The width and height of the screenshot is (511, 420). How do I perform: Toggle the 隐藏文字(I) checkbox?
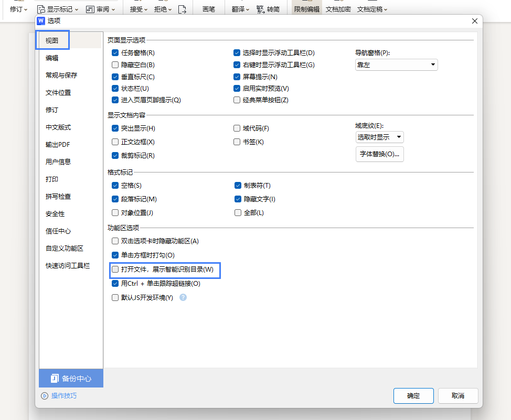click(238, 199)
